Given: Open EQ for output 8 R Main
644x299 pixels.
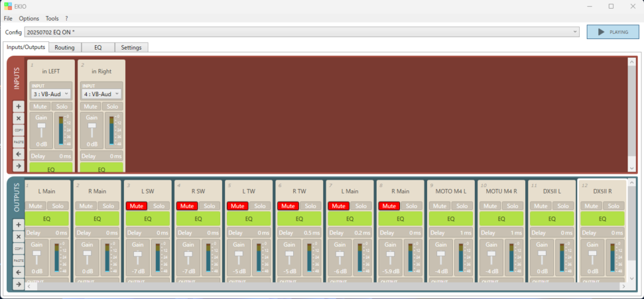Looking at the screenshot, I should pyautogui.click(x=401, y=219).
